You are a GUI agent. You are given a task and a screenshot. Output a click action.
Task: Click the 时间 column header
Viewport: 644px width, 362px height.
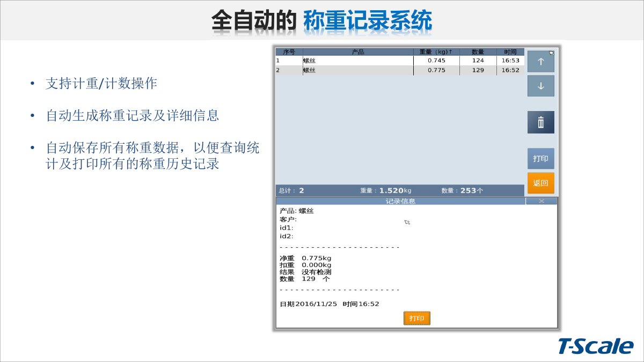click(x=510, y=52)
